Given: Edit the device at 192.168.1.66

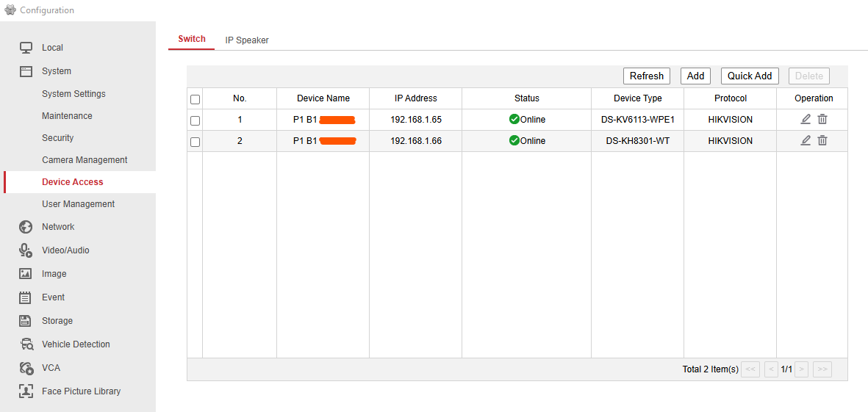Looking at the screenshot, I should click(806, 140).
